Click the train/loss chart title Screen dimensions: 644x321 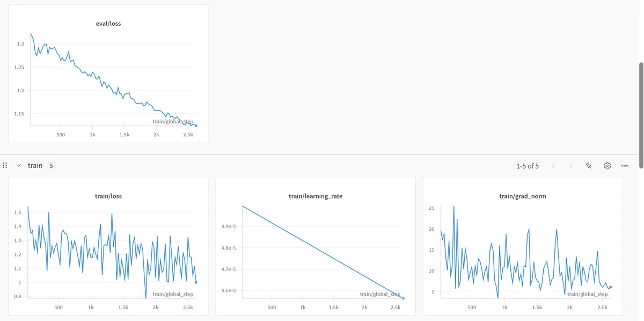[108, 196]
